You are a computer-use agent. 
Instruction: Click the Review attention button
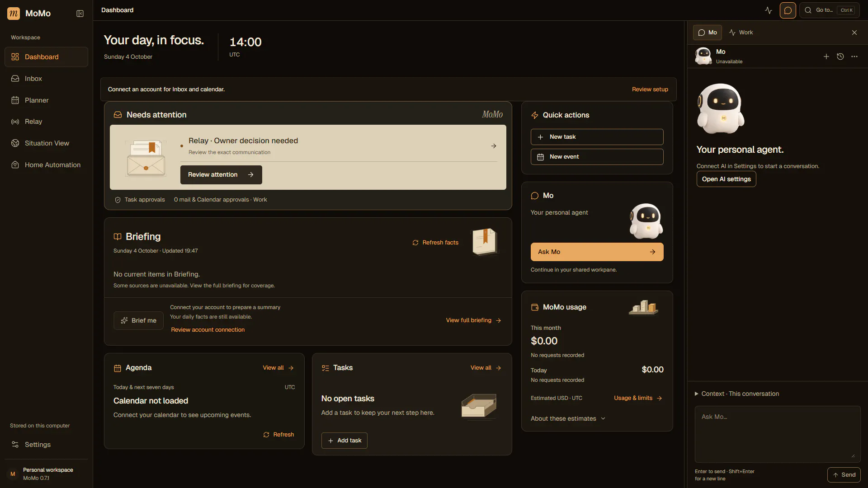coord(221,175)
